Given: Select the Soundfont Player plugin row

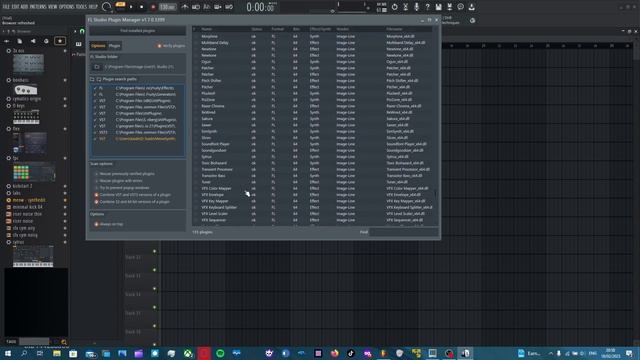Looking at the screenshot, I should [312, 144].
